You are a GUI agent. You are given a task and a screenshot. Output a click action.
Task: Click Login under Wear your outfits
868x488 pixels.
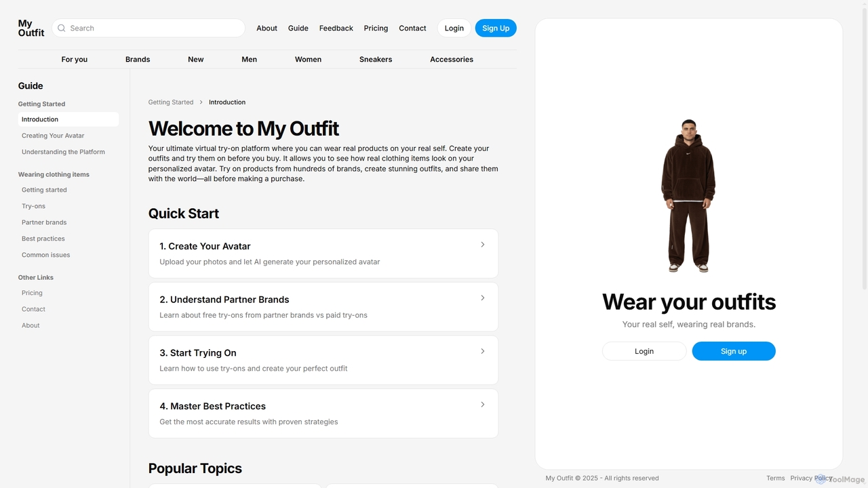[x=644, y=351]
